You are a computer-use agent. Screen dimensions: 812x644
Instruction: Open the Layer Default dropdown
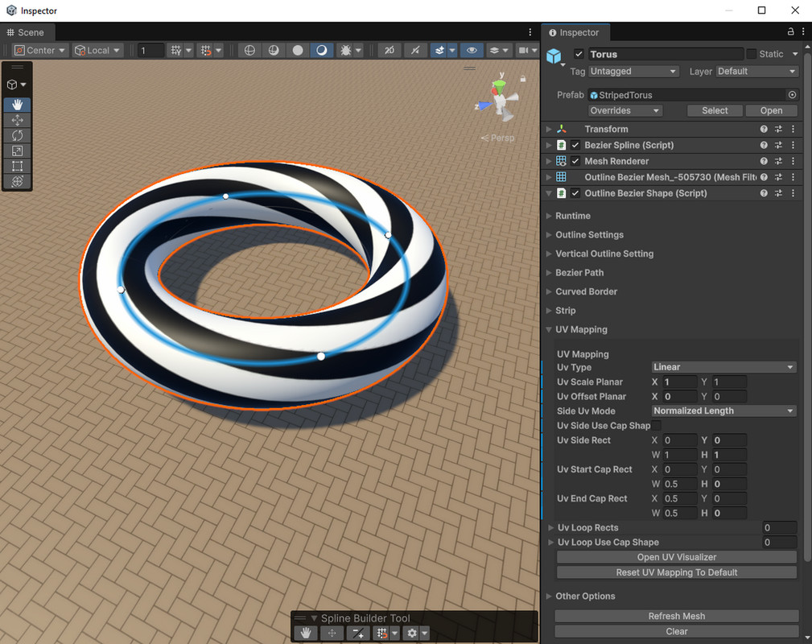pyautogui.click(x=756, y=72)
